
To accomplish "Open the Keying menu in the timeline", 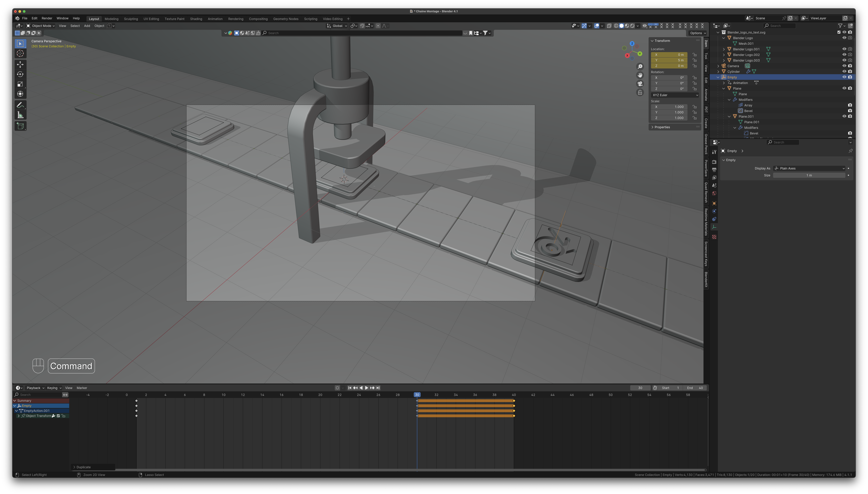I will coord(54,388).
